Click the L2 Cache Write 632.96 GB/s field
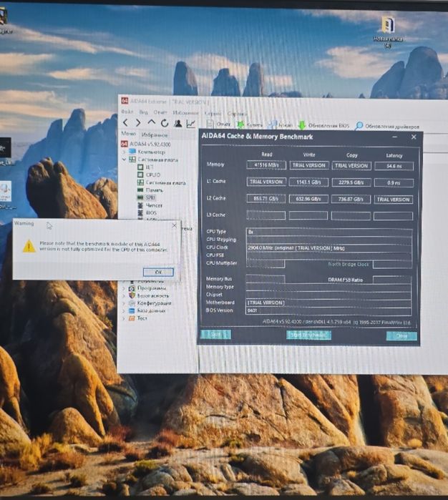 (x=308, y=199)
